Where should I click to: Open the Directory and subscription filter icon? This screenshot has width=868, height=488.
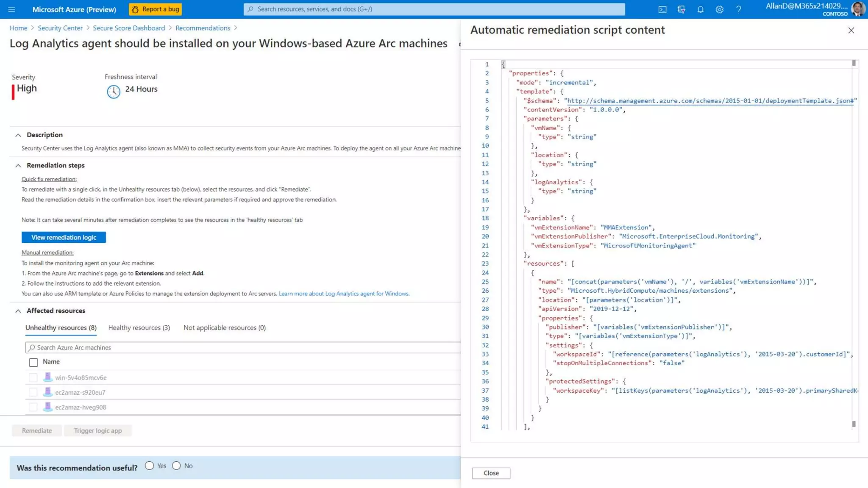[681, 9]
